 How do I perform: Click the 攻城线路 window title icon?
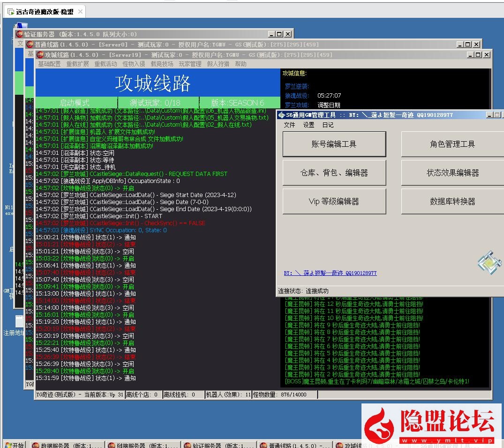coord(40,55)
